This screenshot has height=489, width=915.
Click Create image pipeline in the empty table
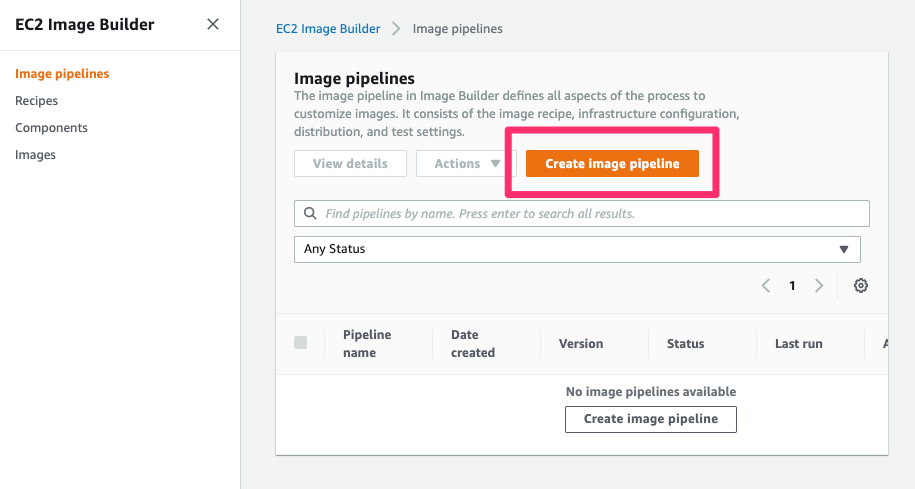click(x=651, y=419)
